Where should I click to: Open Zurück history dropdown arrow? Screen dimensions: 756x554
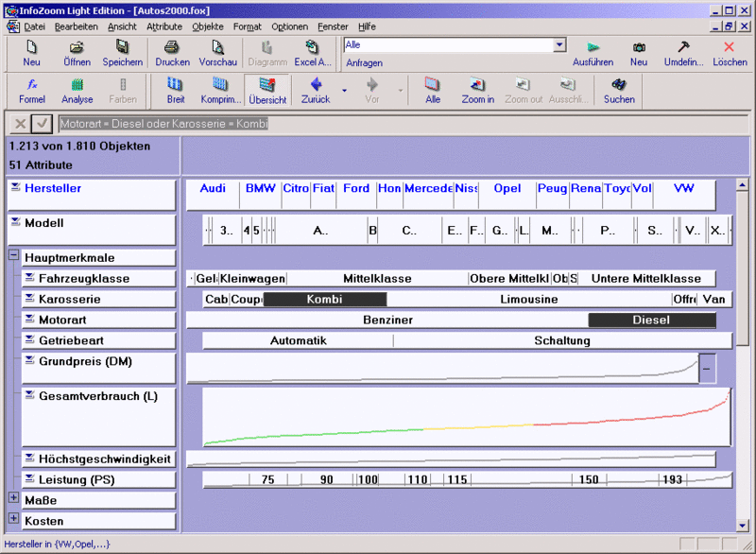point(344,91)
